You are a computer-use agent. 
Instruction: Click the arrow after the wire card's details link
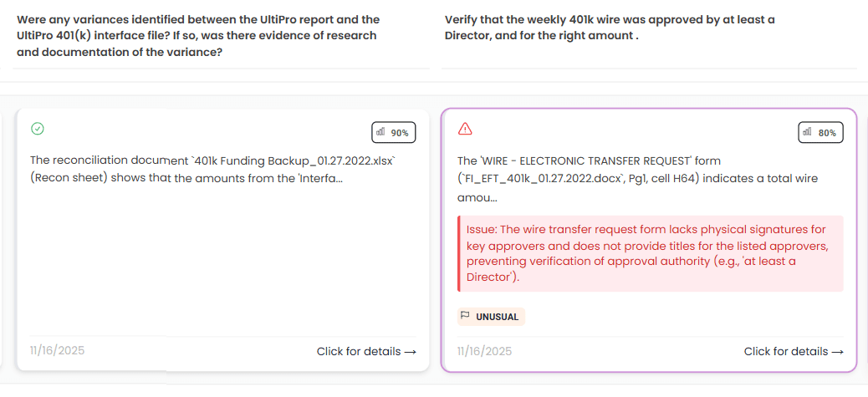click(x=837, y=352)
